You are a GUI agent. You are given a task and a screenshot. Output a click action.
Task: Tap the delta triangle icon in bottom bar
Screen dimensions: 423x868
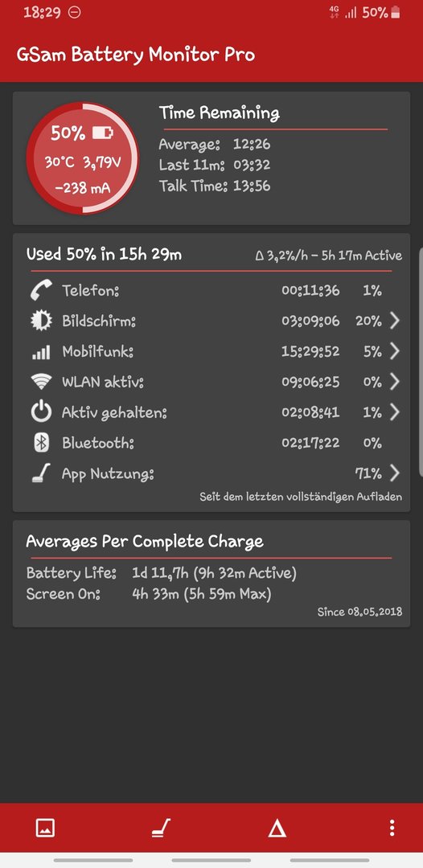pos(277,828)
